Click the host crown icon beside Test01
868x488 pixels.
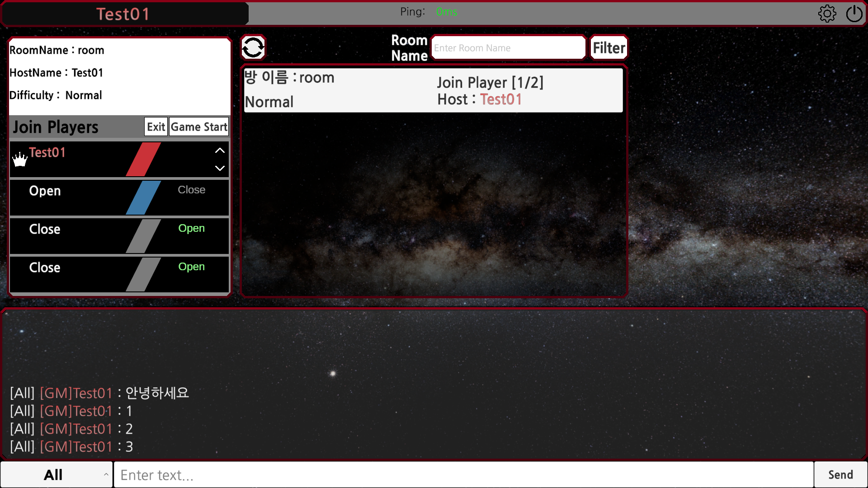pos(20,160)
